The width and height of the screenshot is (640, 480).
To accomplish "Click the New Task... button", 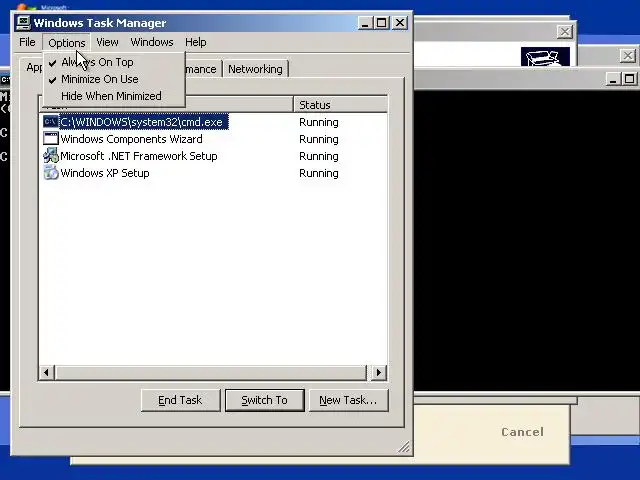I will (x=348, y=400).
